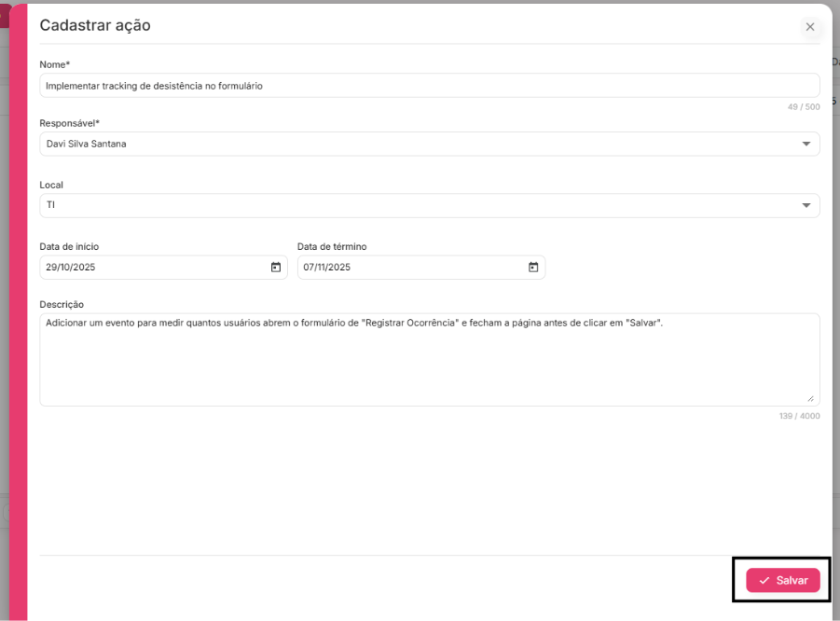Expand the Local dropdown arrow
The image size is (840, 621).
pyautogui.click(x=806, y=205)
